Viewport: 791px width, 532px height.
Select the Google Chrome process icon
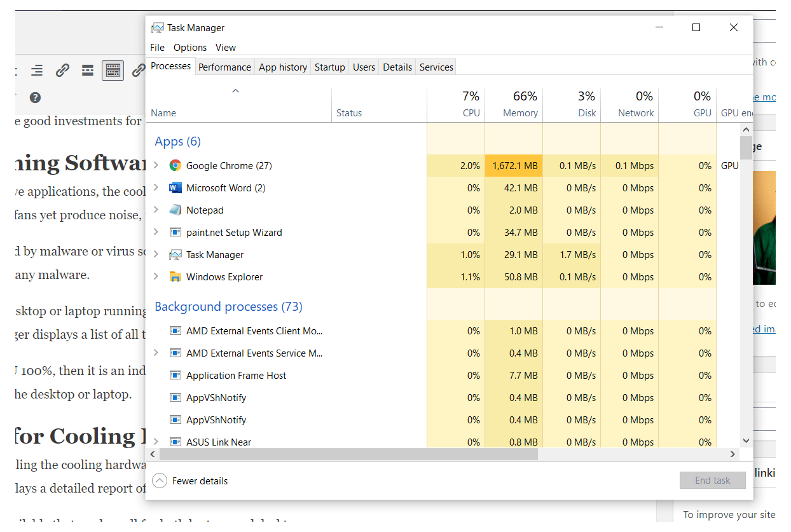coord(174,165)
